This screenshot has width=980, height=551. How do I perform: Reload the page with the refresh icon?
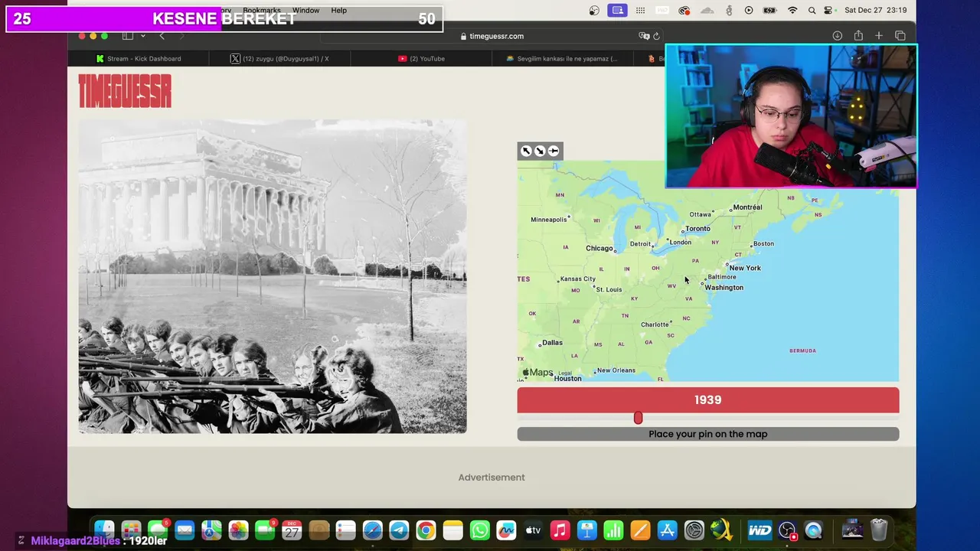click(656, 36)
